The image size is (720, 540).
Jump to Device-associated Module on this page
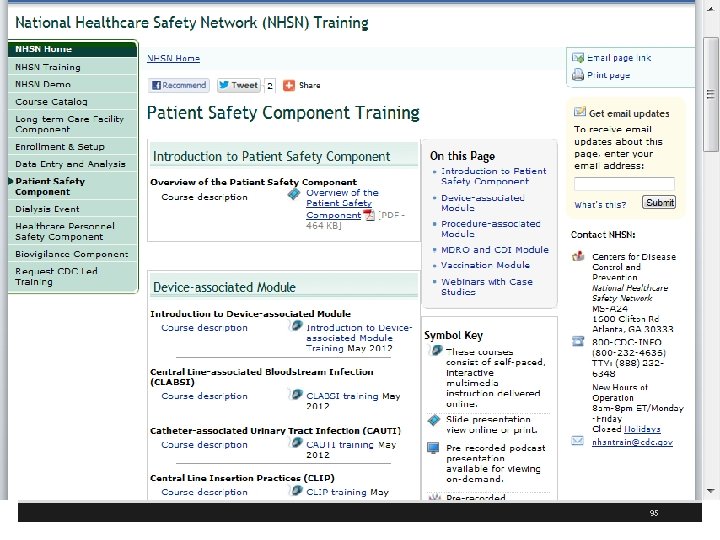[x=483, y=202]
